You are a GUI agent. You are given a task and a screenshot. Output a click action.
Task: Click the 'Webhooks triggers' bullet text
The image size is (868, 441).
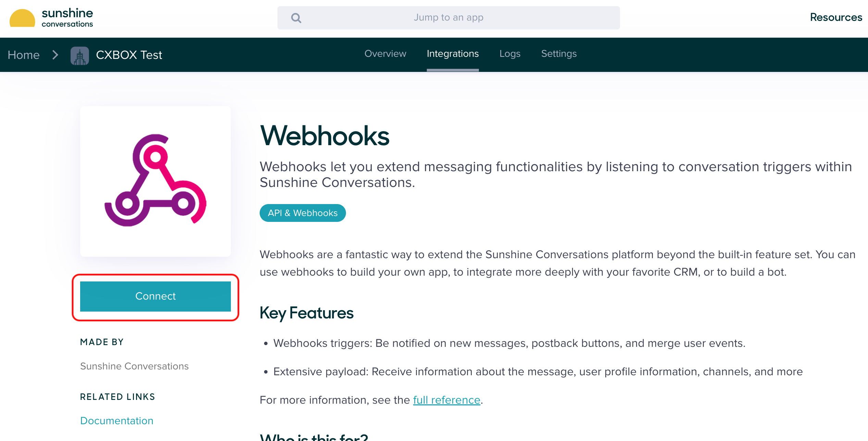509,343
